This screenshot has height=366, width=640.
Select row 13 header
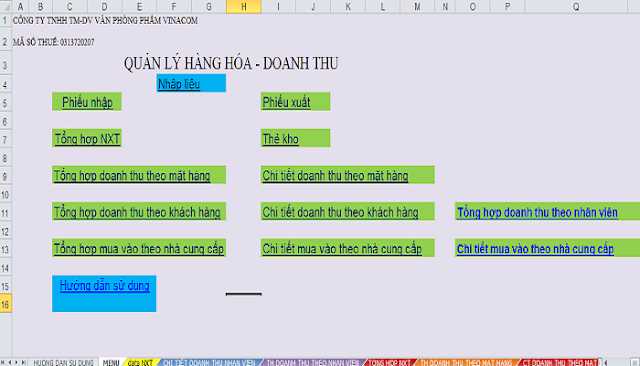point(5,249)
